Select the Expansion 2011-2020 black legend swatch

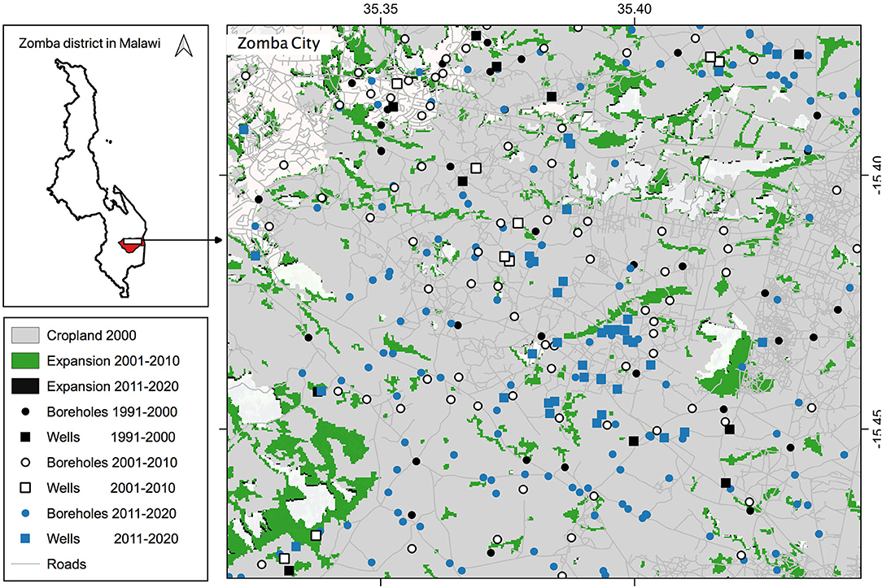coord(25,386)
